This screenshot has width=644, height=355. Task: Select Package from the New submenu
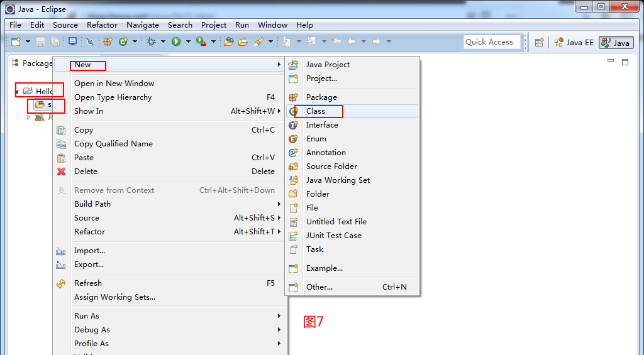coord(352,97)
